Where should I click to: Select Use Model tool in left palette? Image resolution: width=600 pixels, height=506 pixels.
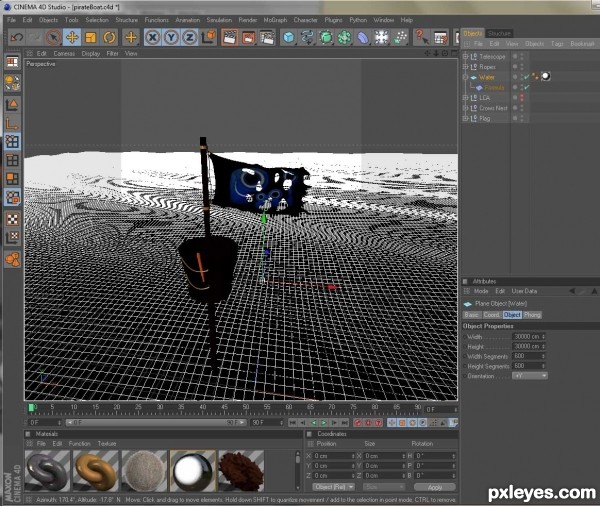point(13,104)
